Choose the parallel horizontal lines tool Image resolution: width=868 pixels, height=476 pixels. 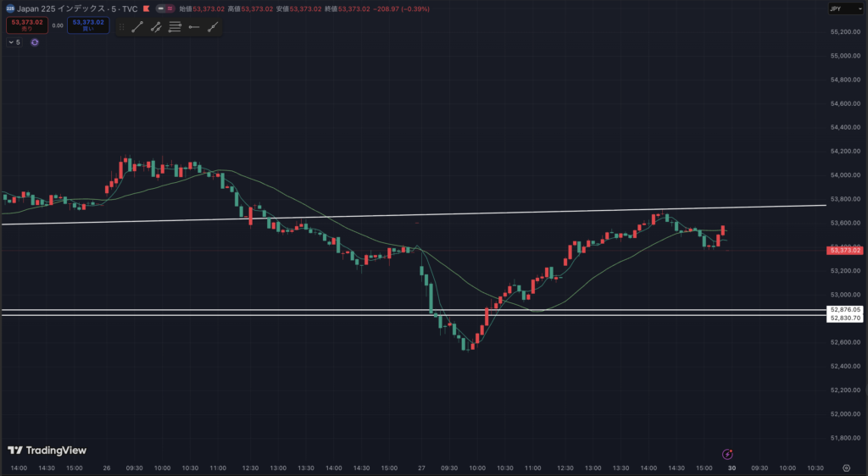click(175, 27)
